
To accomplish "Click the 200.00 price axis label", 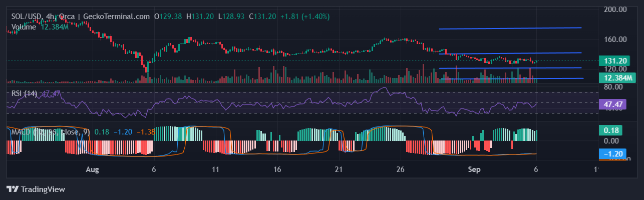I will (x=615, y=9).
